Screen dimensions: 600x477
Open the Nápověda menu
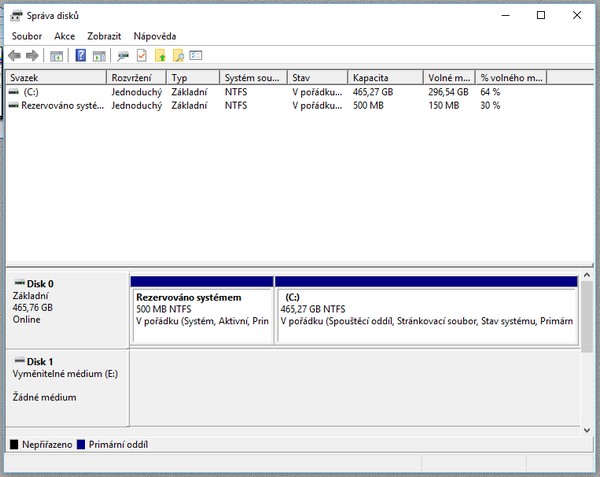[x=154, y=36]
